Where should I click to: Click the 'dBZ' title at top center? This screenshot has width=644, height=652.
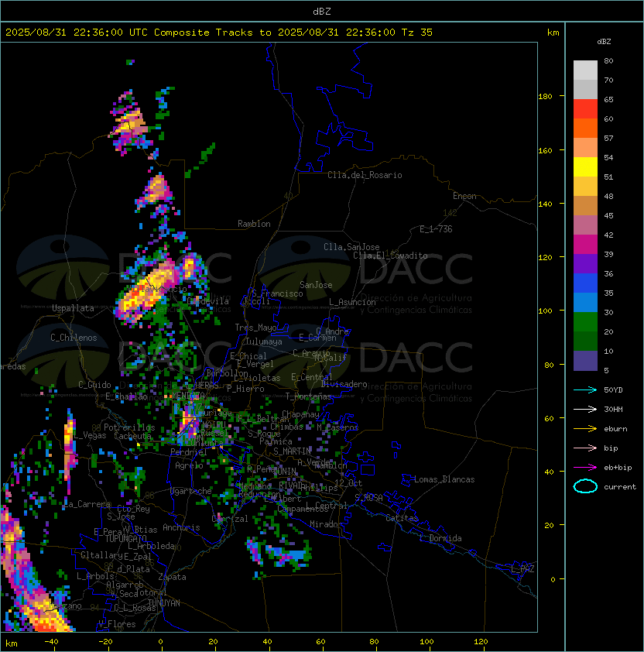pos(322,12)
